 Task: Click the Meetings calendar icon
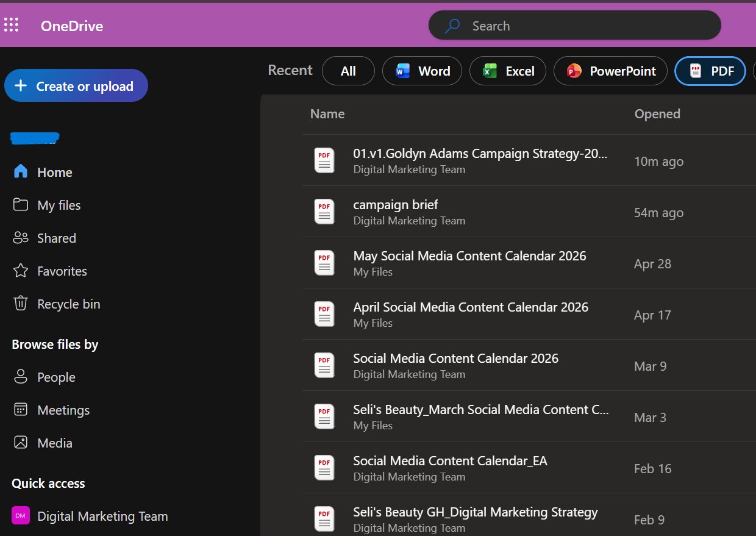pyautogui.click(x=21, y=410)
